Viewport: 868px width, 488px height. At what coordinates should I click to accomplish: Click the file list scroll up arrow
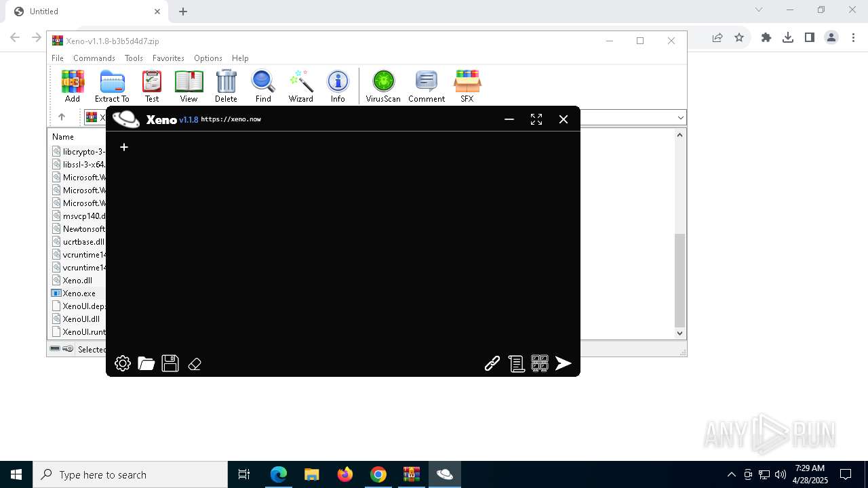[680, 135]
